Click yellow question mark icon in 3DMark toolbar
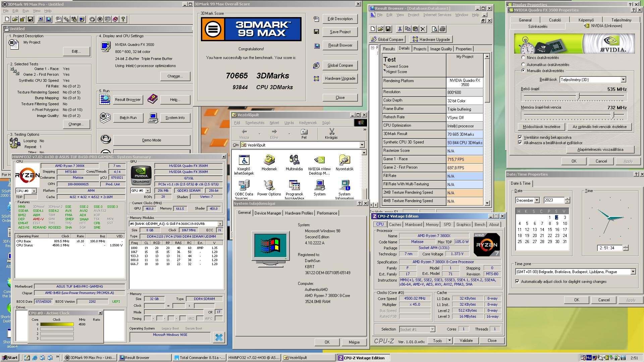The width and height of the screenshot is (644, 362). (123, 19)
